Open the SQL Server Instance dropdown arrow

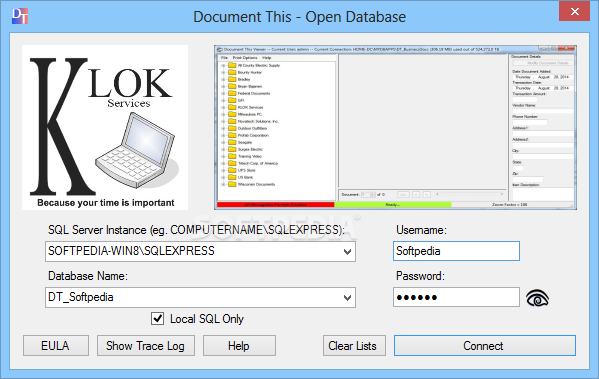pos(347,252)
